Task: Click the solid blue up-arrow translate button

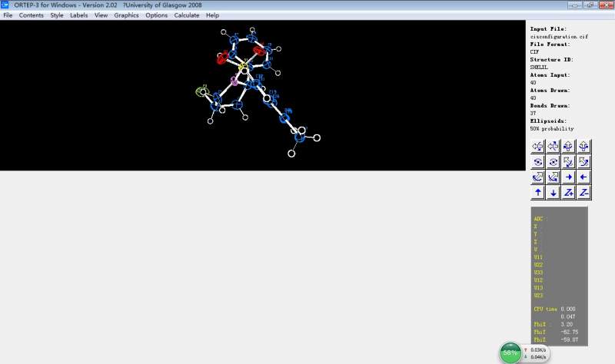Action: pos(537,193)
